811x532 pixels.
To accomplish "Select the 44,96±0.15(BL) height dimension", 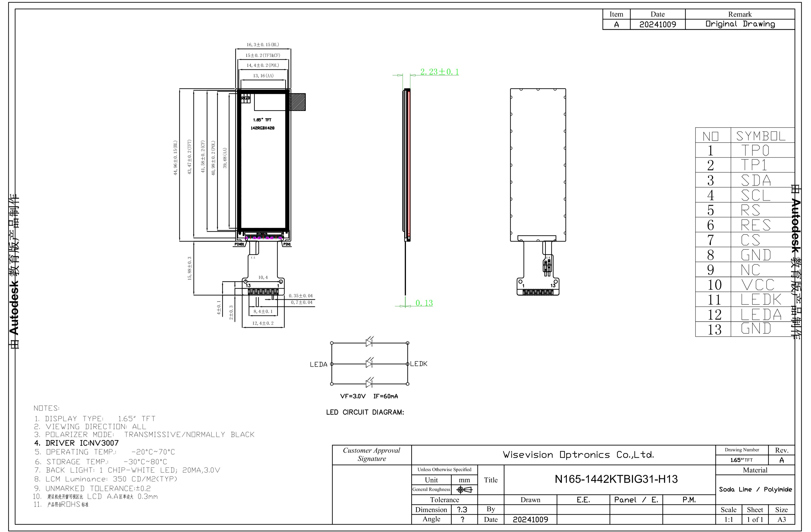I will (175, 158).
